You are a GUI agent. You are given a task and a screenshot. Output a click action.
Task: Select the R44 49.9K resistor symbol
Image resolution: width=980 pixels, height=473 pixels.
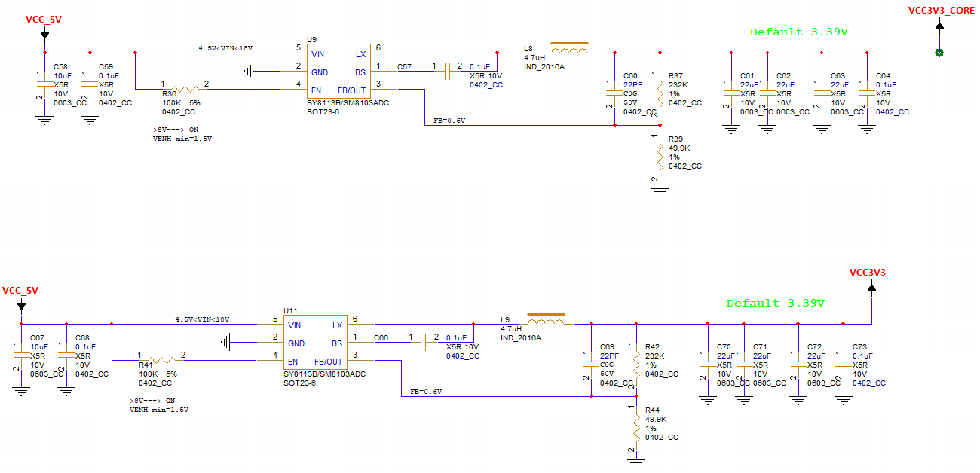(637, 428)
